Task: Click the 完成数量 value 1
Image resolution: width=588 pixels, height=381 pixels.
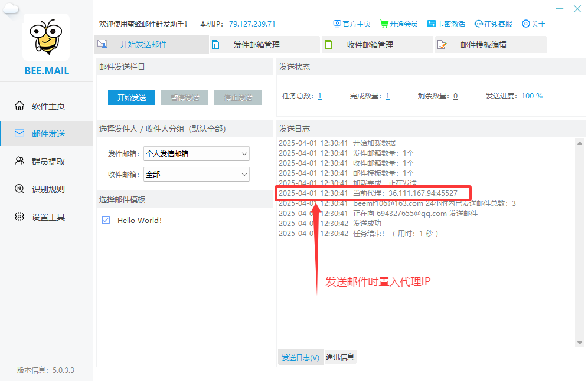Action: tap(387, 96)
